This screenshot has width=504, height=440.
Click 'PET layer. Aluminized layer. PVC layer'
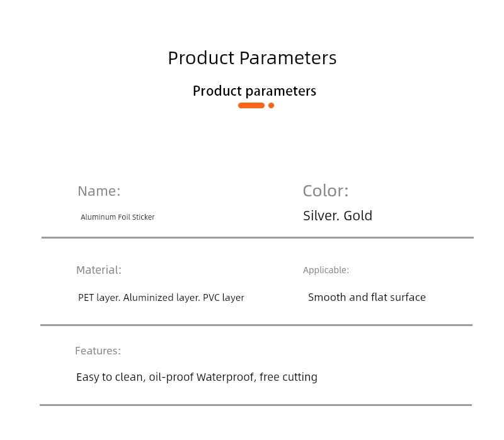(161, 298)
